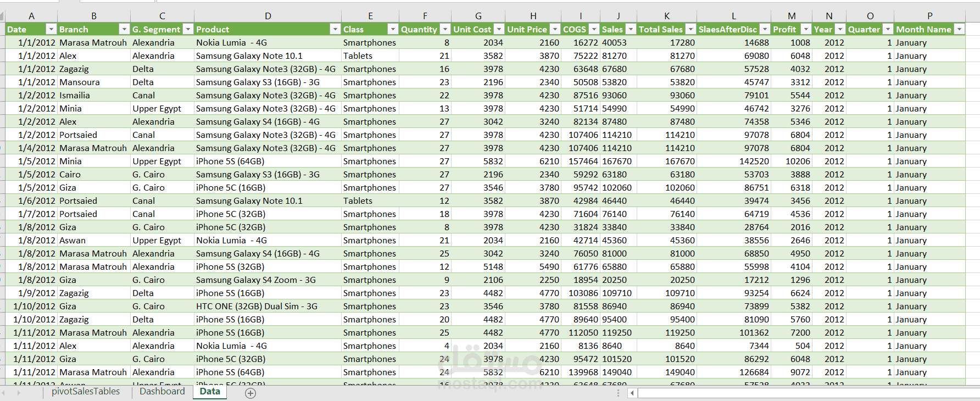This screenshot has width=980, height=401.
Task: Select the Data sheet tab
Action: 210,392
